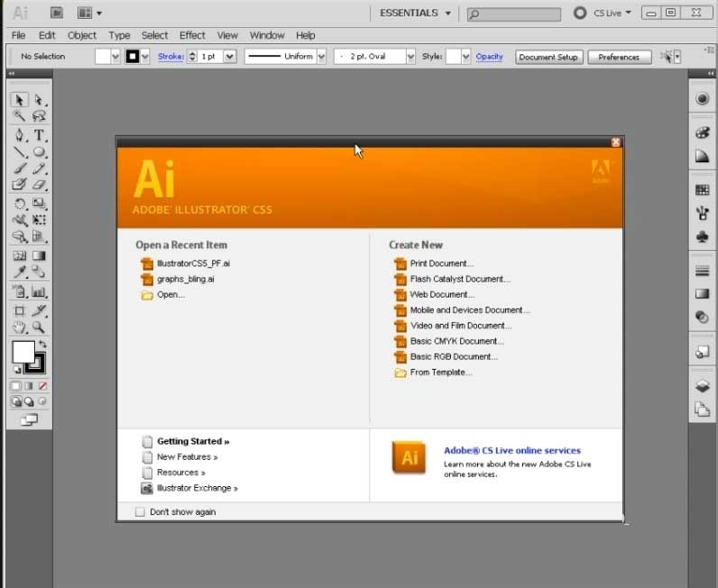Screen dimensions: 718x588
Task: Open the fill color dropdown arrow
Action: [115, 56]
